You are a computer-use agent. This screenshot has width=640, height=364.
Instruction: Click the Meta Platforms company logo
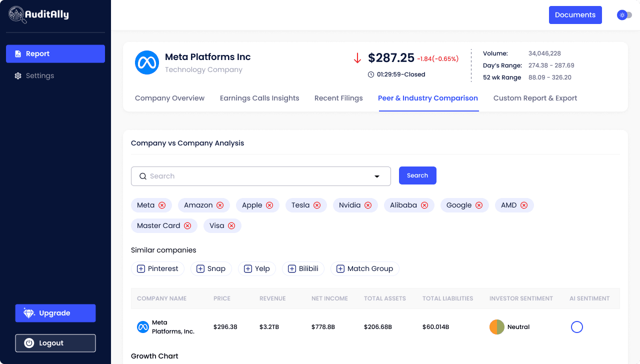[147, 62]
